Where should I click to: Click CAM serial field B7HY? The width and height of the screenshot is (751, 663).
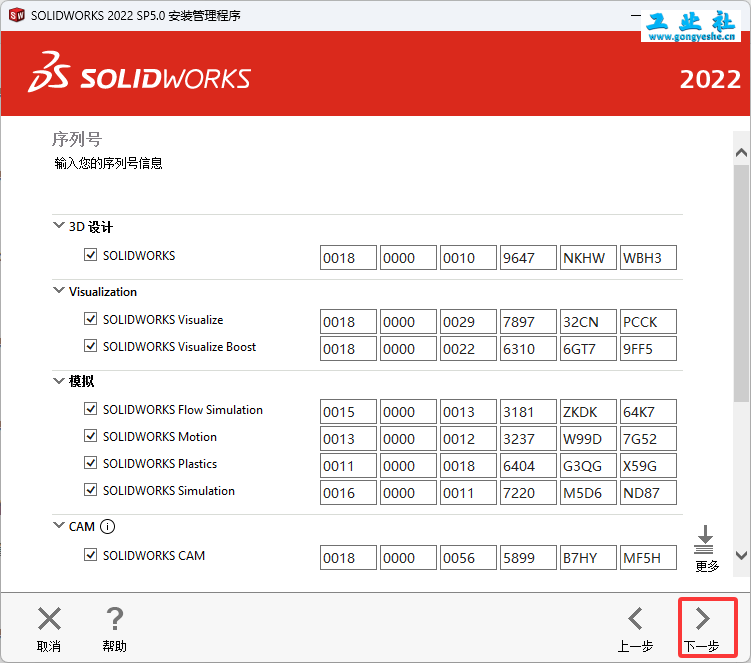(588, 558)
